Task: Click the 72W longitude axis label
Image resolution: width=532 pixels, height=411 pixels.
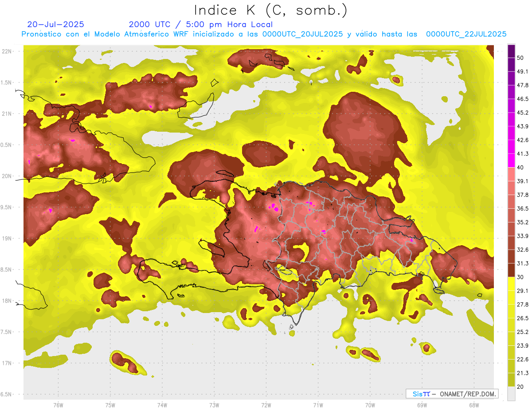Action: pos(266,405)
